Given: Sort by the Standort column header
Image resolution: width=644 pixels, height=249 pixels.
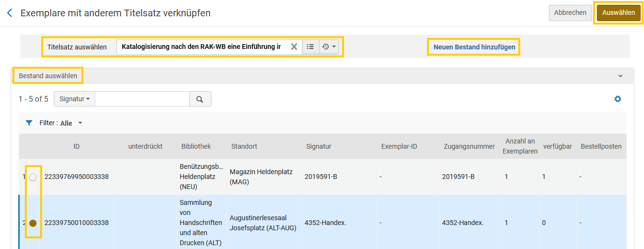Looking at the screenshot, I should 244,146.
